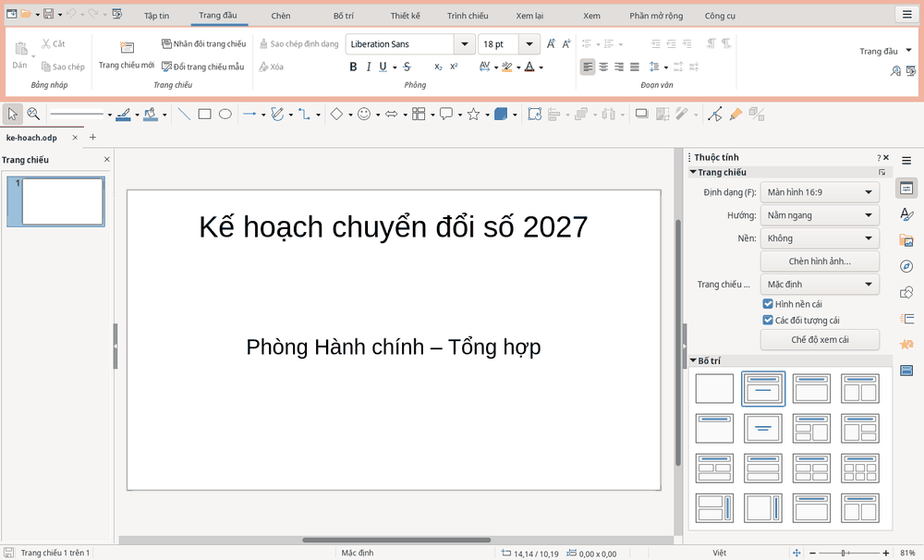The image size is (924, 560).
Task: Activate the Select arrow tool
Action: point(12,114)
